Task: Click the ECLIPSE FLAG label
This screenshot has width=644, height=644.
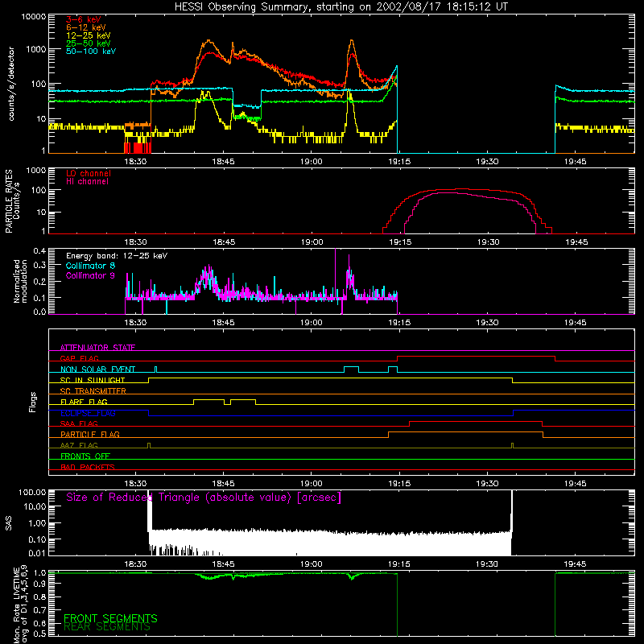Action: click(88, 413)
